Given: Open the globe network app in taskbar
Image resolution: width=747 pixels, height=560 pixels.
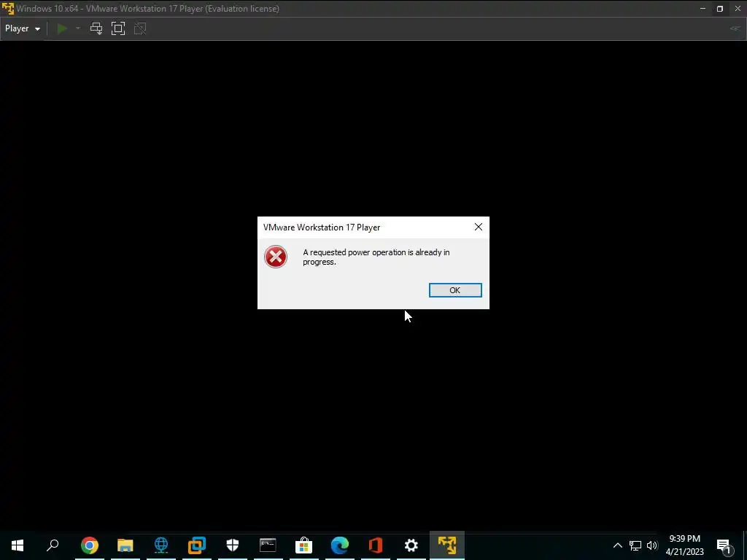Looking at the screenshot, I should (161, 545).
